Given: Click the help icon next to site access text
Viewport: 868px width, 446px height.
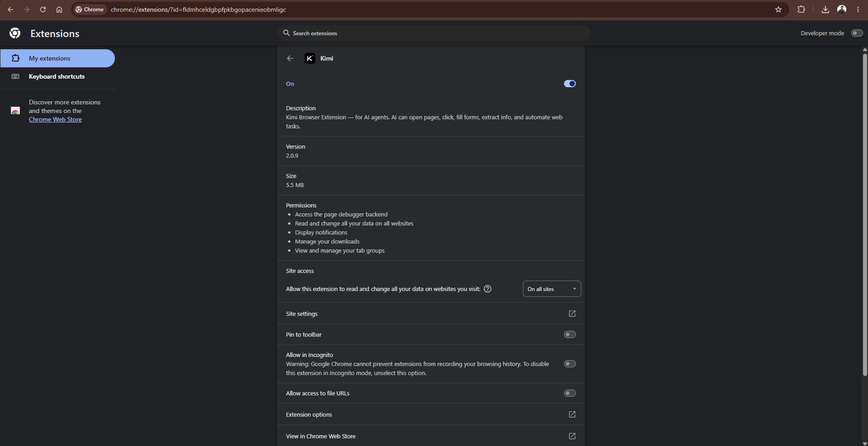Looking at the screenshot, I should coord(488,289).
